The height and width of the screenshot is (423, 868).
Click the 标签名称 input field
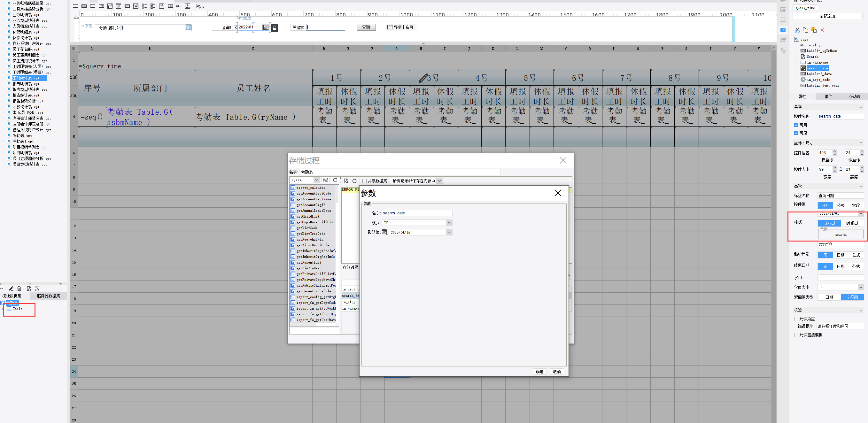[x=841, y=195]
